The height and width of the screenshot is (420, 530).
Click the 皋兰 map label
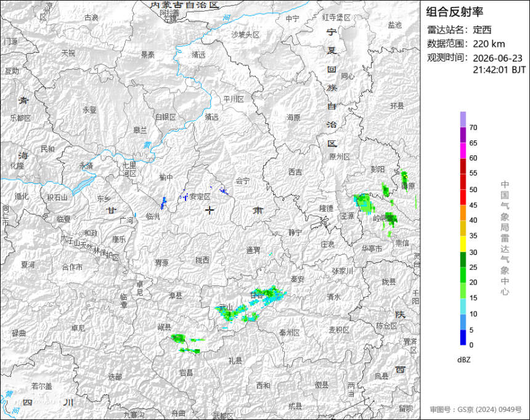point(141,130)
